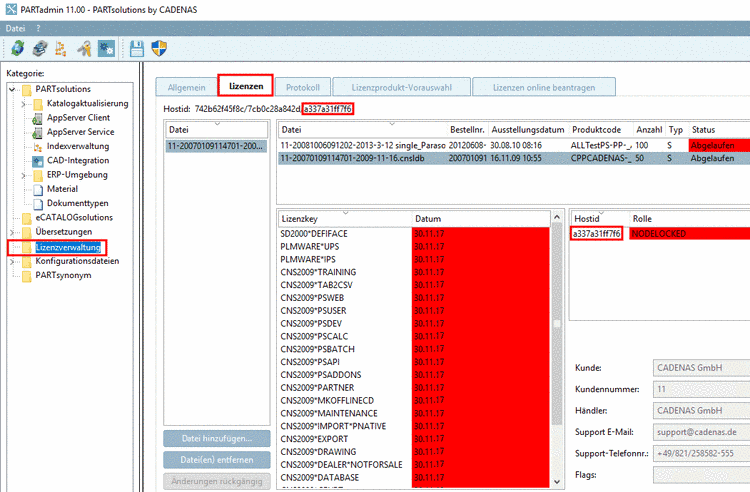Switch to the Protokoll tab
The height and width of the screenshot is (492, 750).
303,87
